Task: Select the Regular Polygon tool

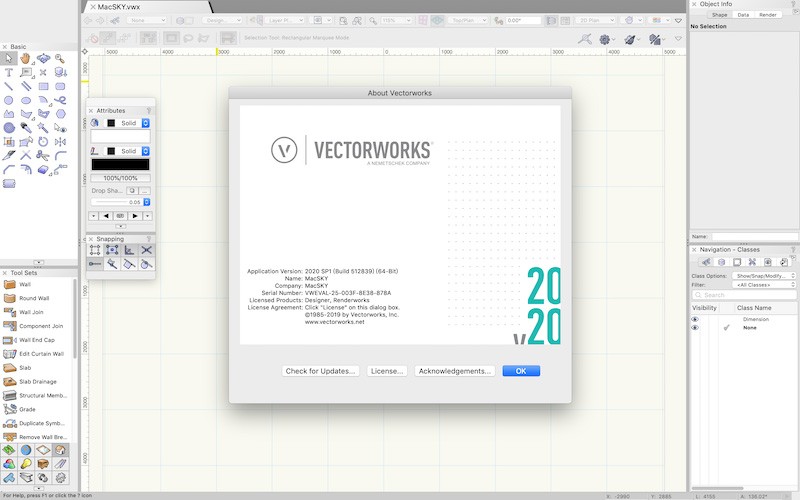Action: tap(60, 114)
